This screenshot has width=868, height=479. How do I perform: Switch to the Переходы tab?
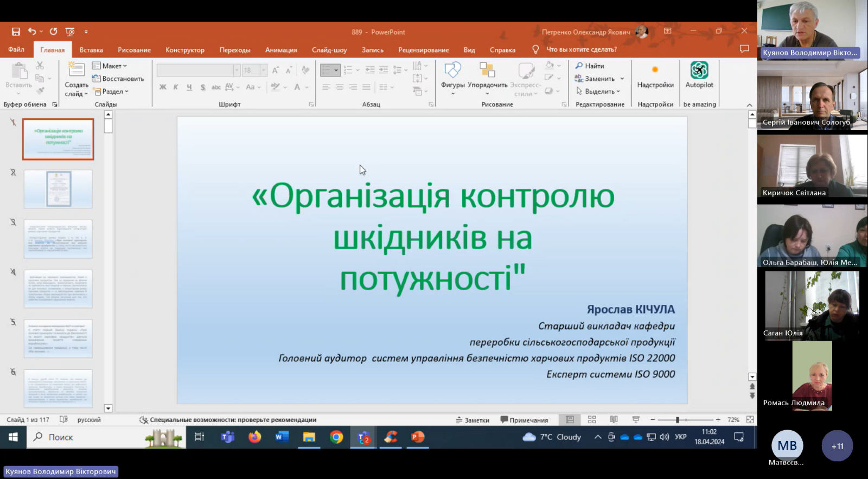(235, 50)
